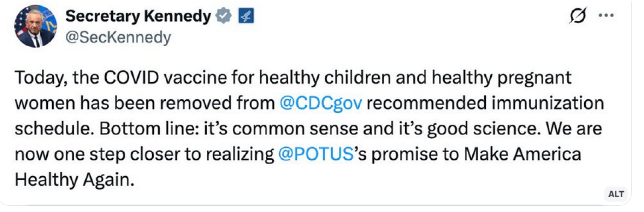
Task: Open the @POTUS mention link
Action: [315, 154]
